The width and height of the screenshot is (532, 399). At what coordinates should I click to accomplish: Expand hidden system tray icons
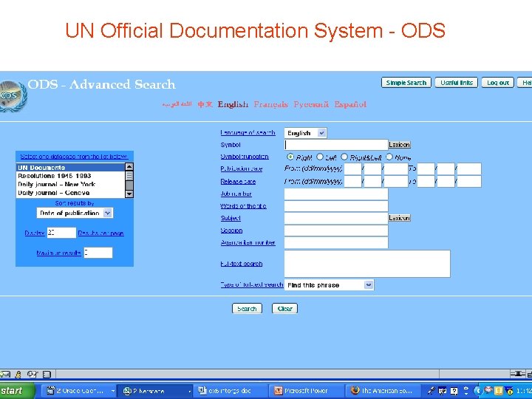(478, 391)
